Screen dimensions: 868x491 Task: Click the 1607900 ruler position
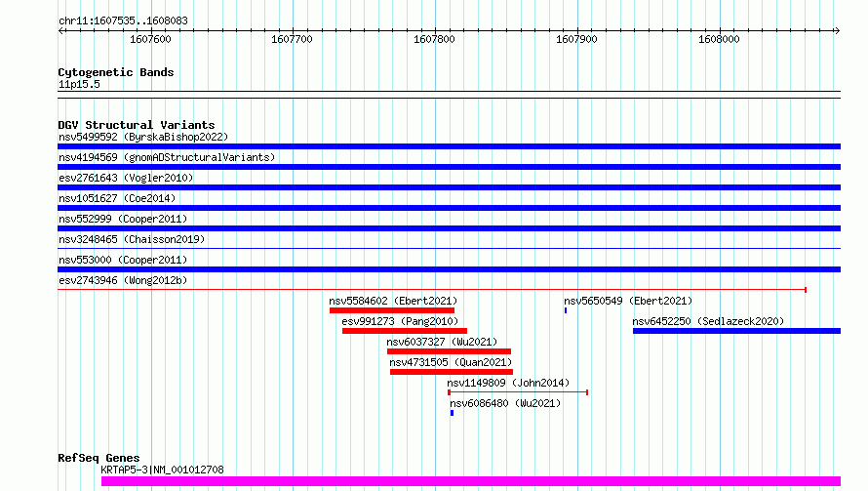pyautogui.click(x=576, y=39)
